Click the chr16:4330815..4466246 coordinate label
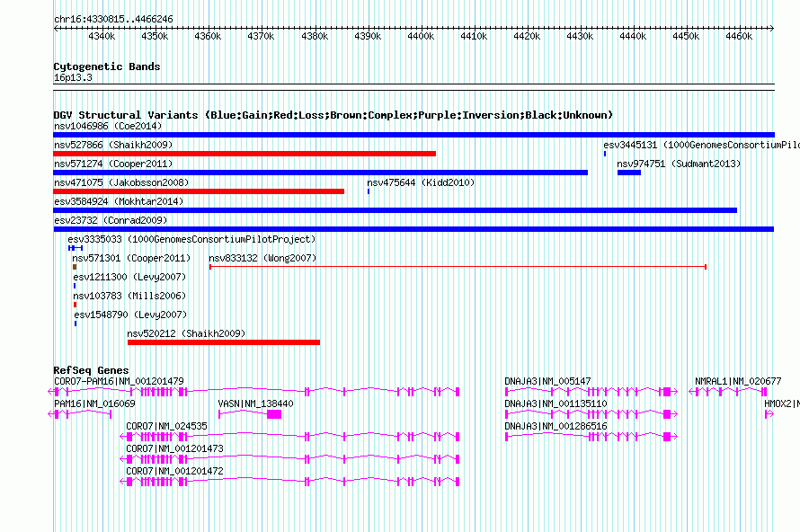 click(x=113, y=19)
